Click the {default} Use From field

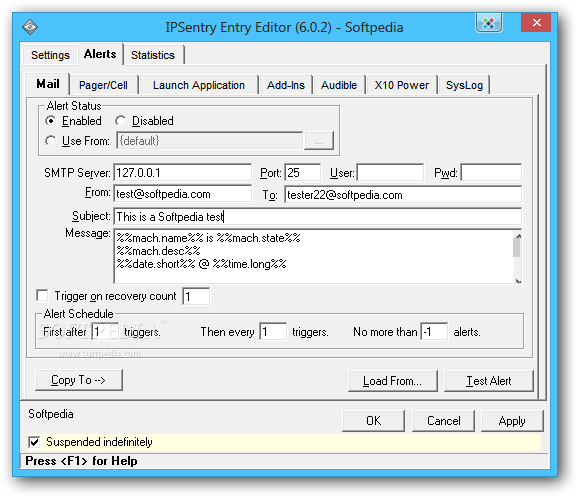[209, 140]
